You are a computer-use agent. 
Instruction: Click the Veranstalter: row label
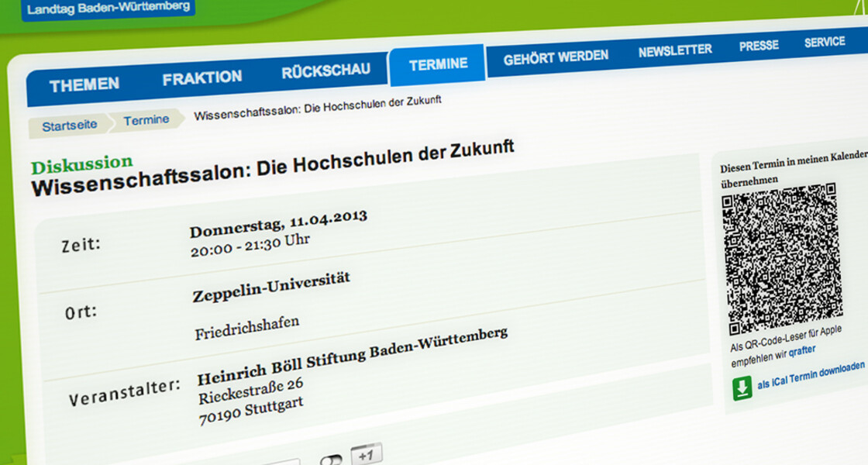pyautogui.click(x=125, y=392)
